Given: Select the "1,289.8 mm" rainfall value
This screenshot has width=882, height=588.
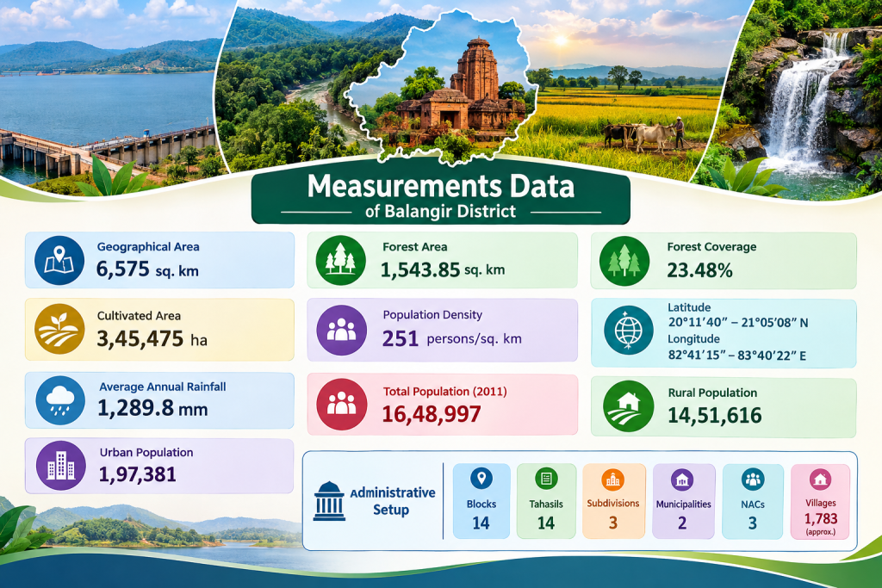Looking at the screenshot, I should [x=153, y=409].
